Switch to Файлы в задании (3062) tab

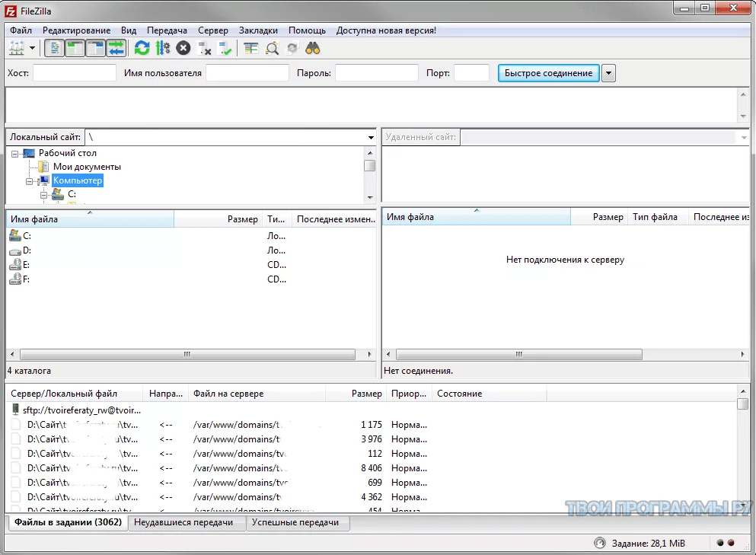(x=68, y=522)
